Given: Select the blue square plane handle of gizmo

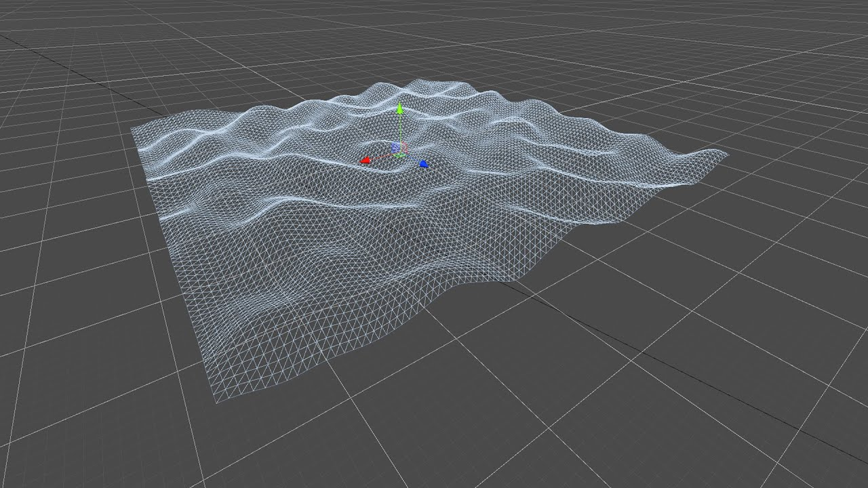Looking at the screenshot, I should pyautogui.click(x=395, y=147).
